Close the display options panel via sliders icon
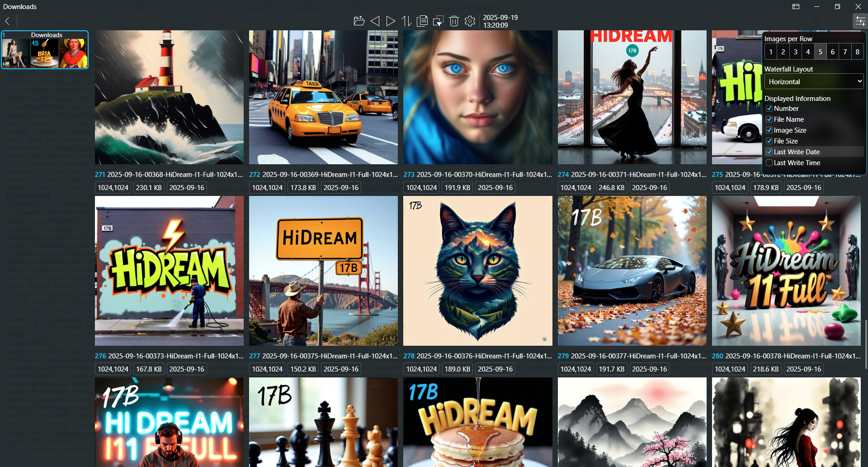The width and height of the screenshot is (868, 467). coord(859,21)
